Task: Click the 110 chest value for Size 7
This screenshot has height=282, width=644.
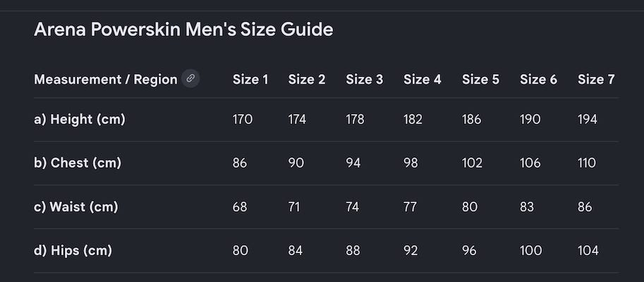Action: point(587,163)
